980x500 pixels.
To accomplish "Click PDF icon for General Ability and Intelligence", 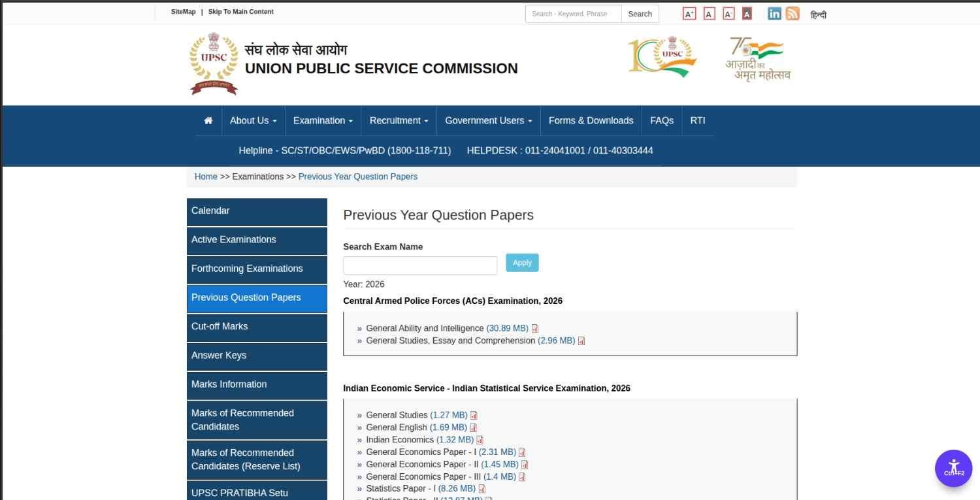I will [535, 329].
